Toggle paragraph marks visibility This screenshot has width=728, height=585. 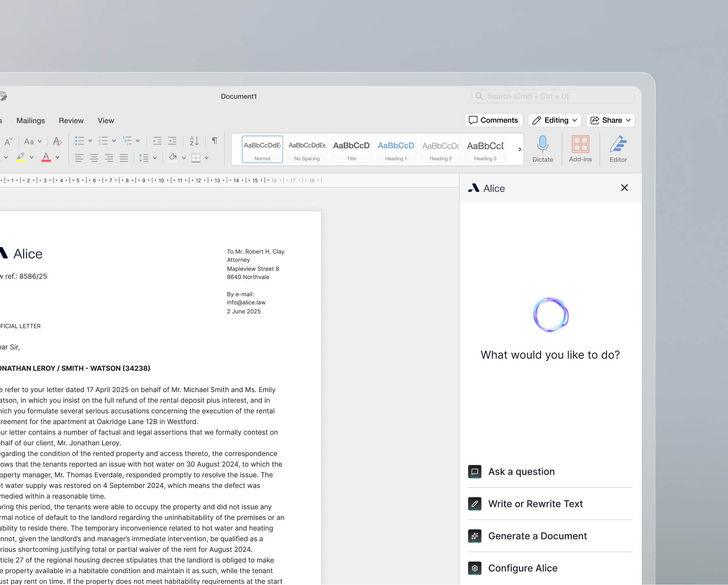coord(214,141)
